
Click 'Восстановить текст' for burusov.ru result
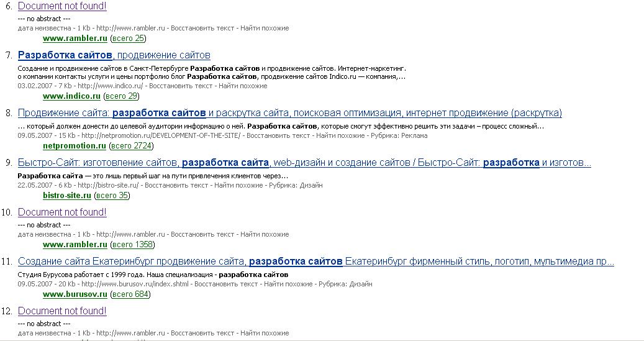(226, 284)
